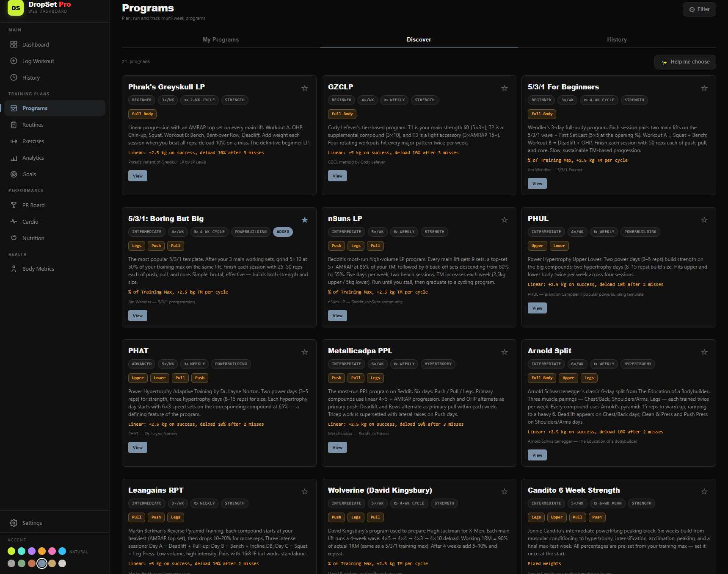The width and height of the screenshot is (728, 574).
Task: Choose the pink accent color
Action: [x=52, y=551]
